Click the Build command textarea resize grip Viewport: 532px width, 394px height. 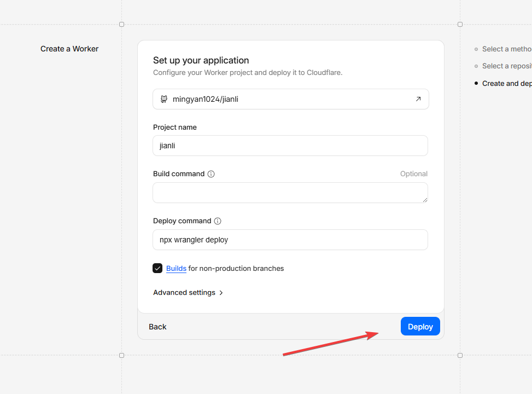pyautogui.click(x=424, y=200)
